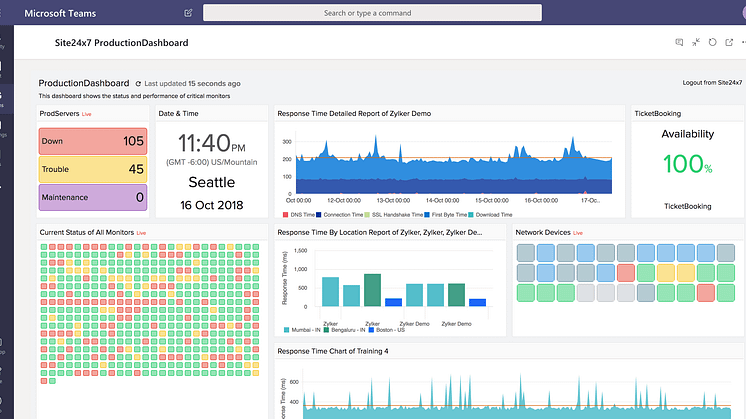Screen dimensions: 746x419
Task: Click the user profile avatar
Action: 741,12
